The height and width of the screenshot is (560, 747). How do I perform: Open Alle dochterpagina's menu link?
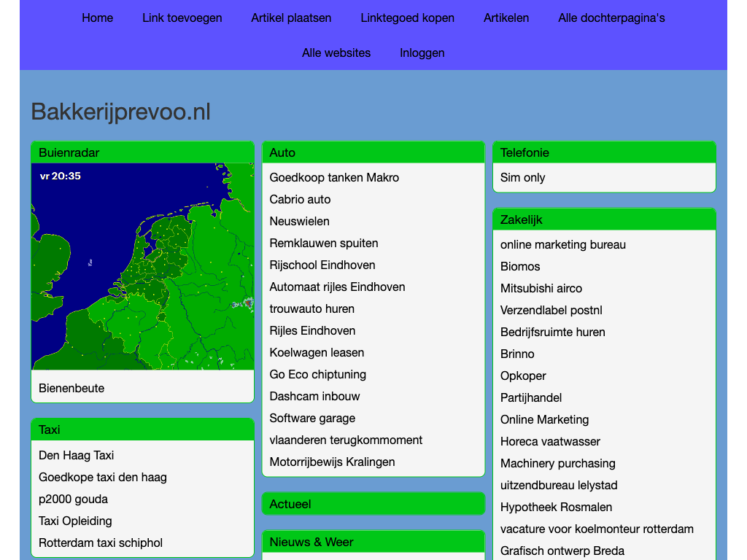pos(611,17)
